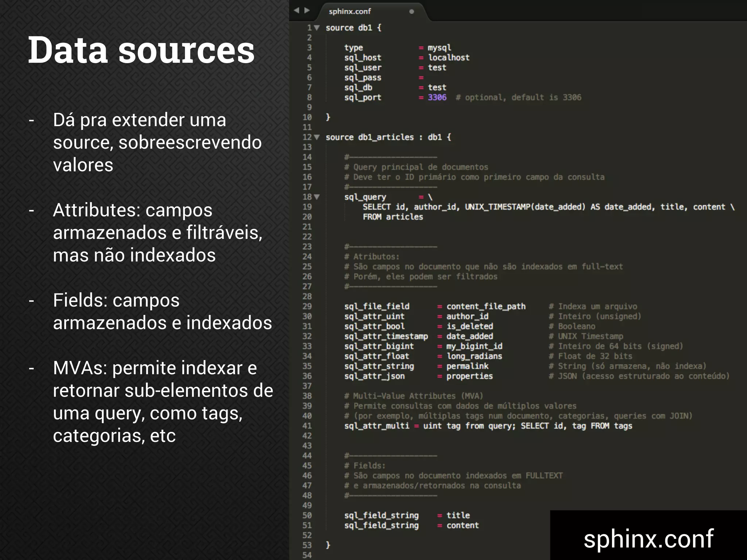Click the port value 3306
Screen dimensions: 747x560
tap(437, 97)
